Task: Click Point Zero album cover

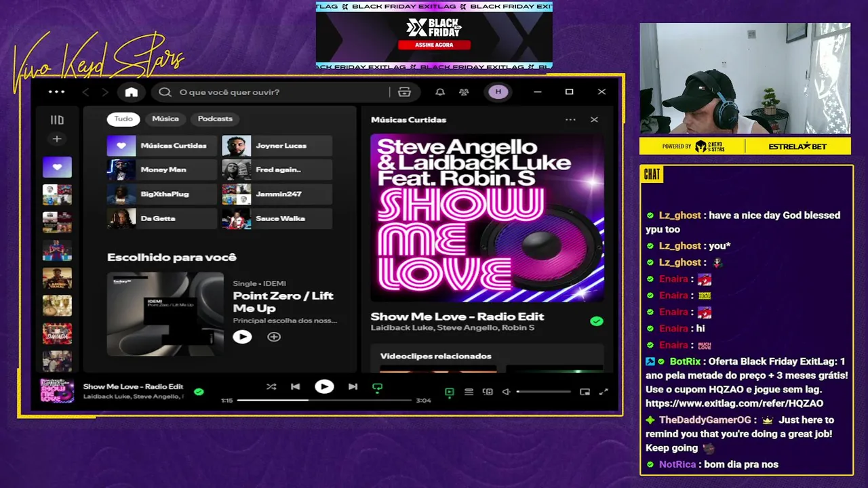Action: (x=165, y=314)
